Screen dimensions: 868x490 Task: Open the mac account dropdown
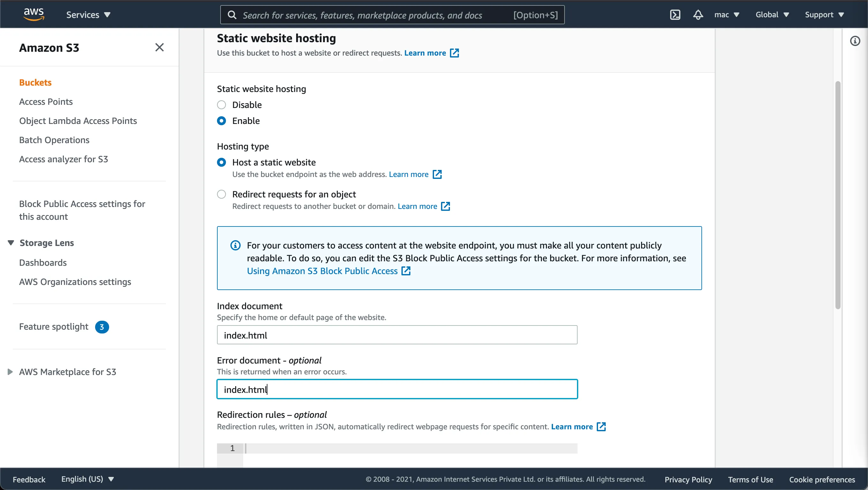(727, 15)
